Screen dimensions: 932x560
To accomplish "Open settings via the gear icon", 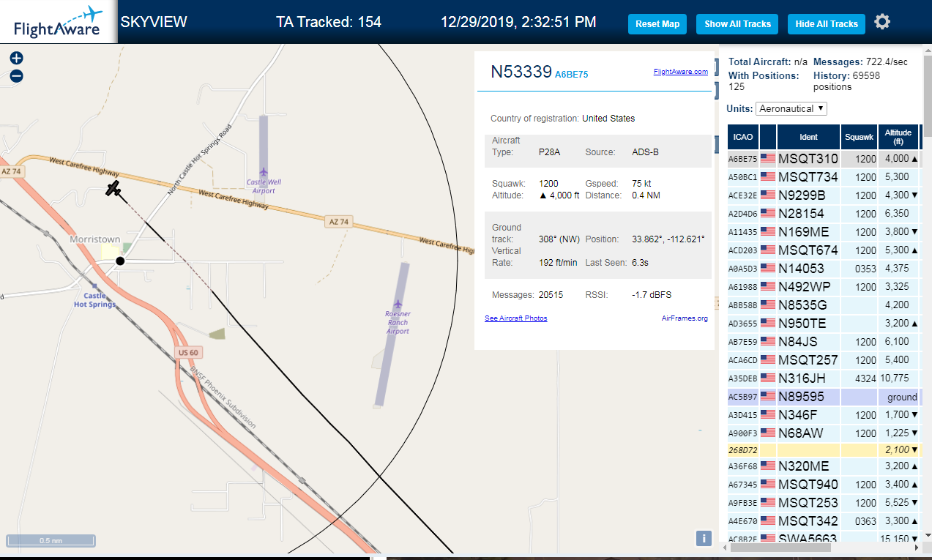I will coord(882,22).
